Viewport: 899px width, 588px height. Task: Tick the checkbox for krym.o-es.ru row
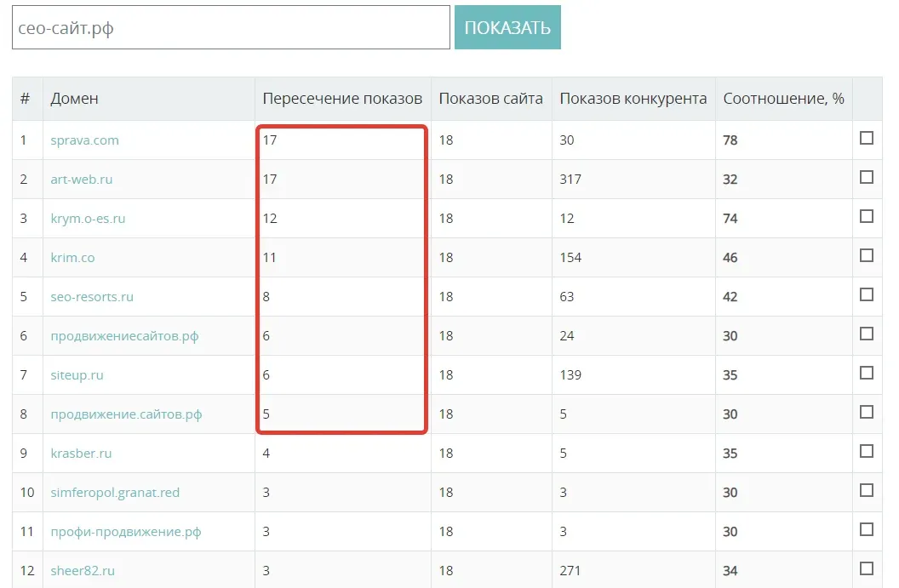coord(867,216)
